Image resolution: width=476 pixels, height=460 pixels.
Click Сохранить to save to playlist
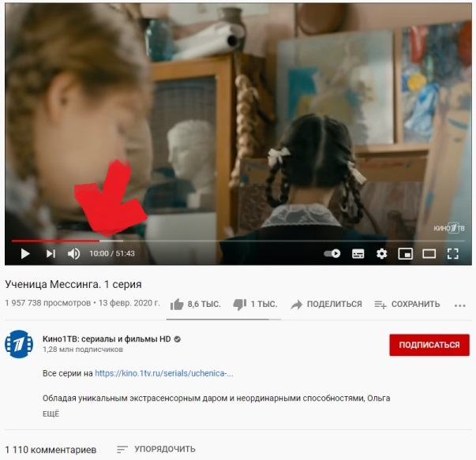coord(407,304)
